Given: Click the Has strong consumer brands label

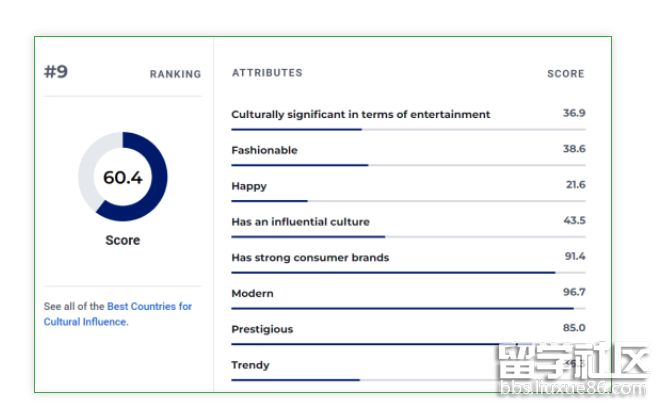Looking at the screenshot, I should point(310,258).
